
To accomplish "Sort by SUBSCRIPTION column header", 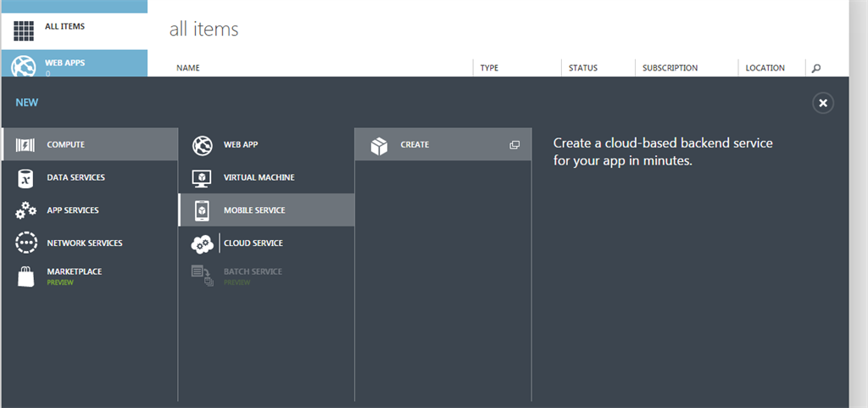I will (x=670, y=68).
